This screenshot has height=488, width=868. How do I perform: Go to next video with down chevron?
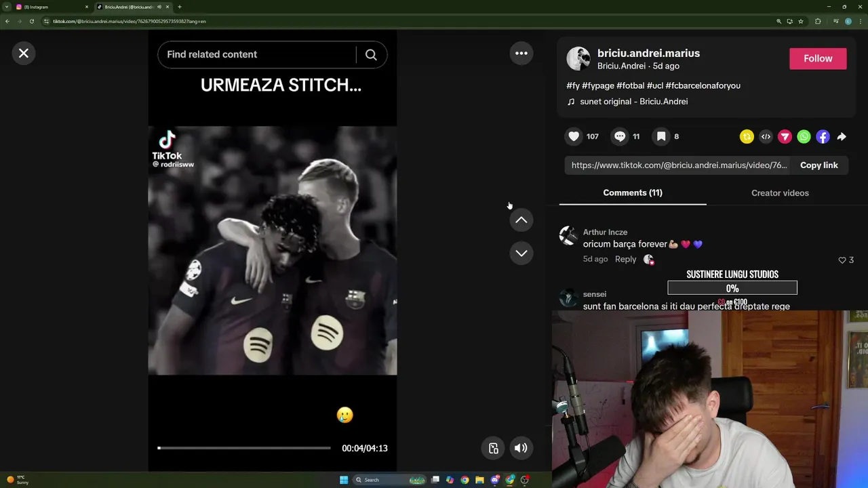pos(521,253)
